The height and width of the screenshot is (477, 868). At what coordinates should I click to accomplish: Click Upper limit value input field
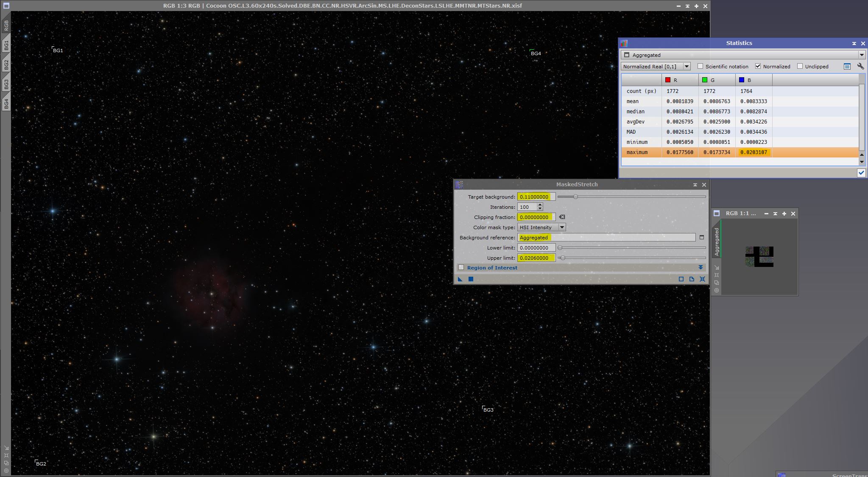536,258
